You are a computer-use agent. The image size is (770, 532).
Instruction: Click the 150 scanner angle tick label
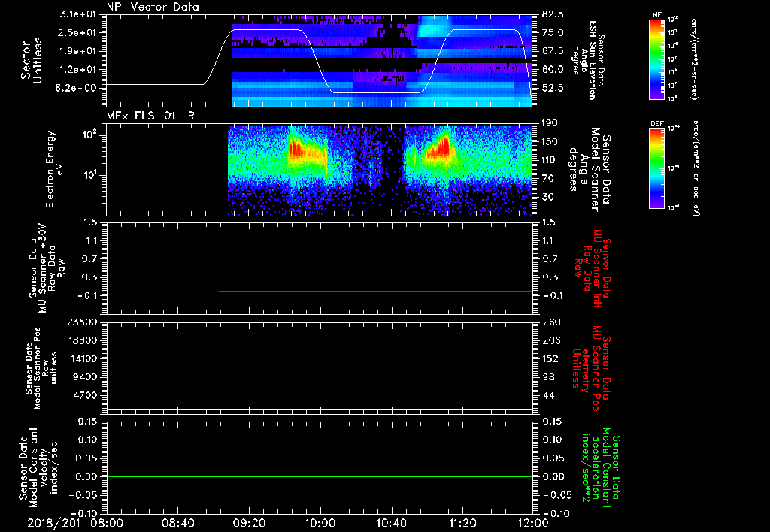(550, 141)
